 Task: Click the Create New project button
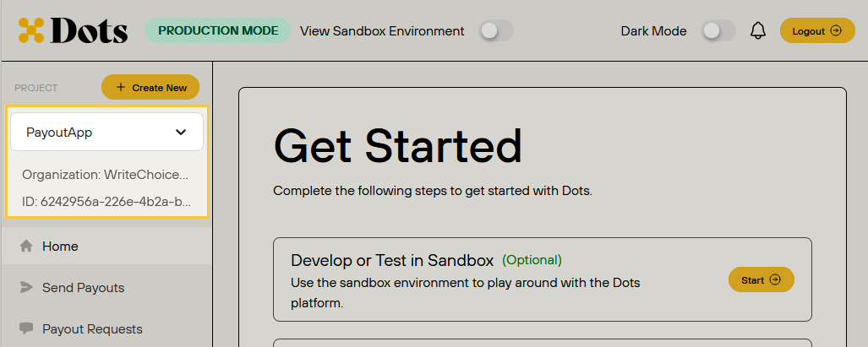pyautogui.click(x=150, y=87)
